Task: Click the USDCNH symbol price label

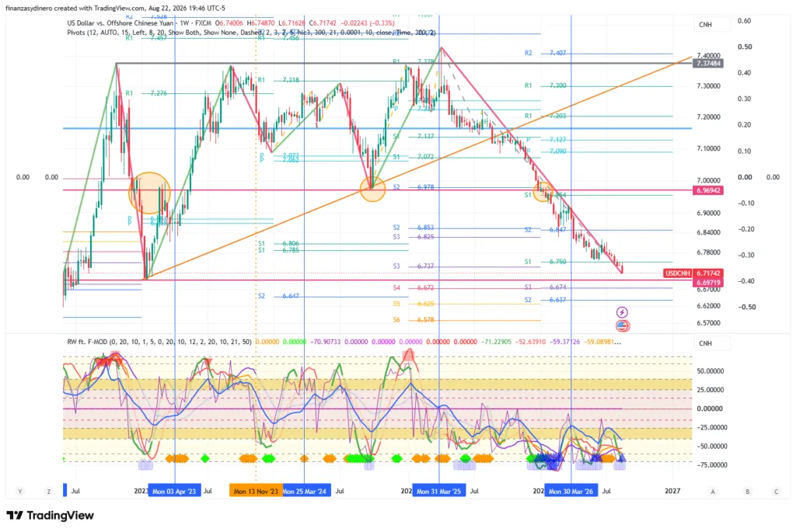Action: [678, 273]
